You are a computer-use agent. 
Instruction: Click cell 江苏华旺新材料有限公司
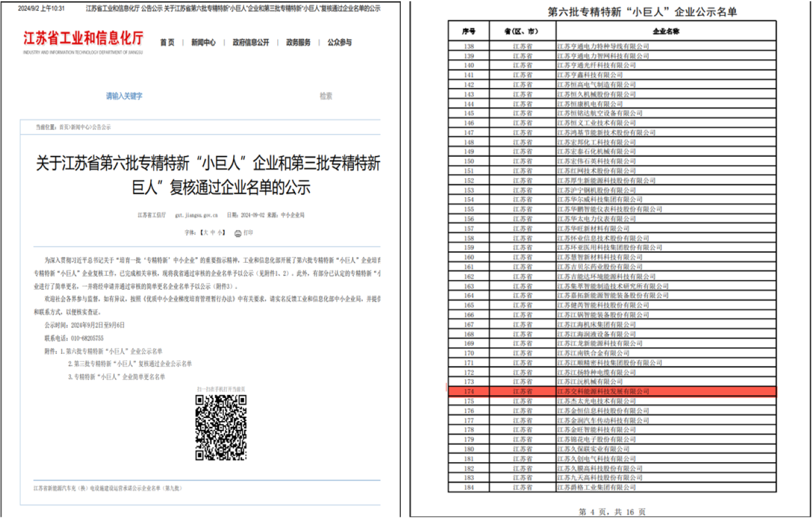tap(666, 229)
